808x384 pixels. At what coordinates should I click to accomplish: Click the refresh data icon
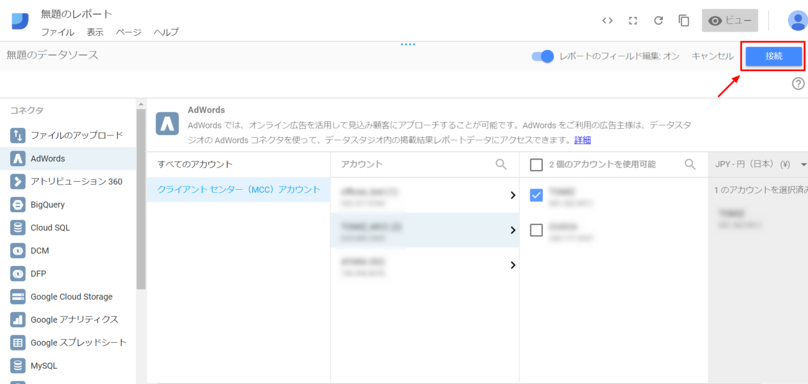click(x=658, y=21)
